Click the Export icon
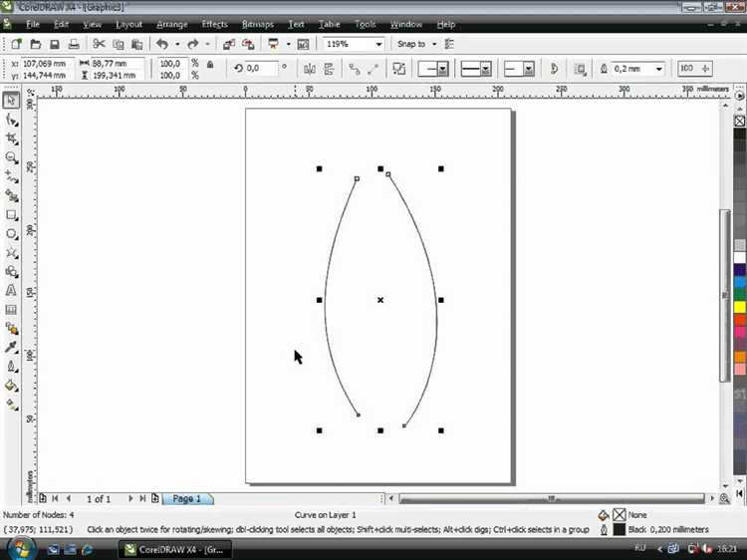This screenshot has height=560, width=747. click(x=248, y=44)
